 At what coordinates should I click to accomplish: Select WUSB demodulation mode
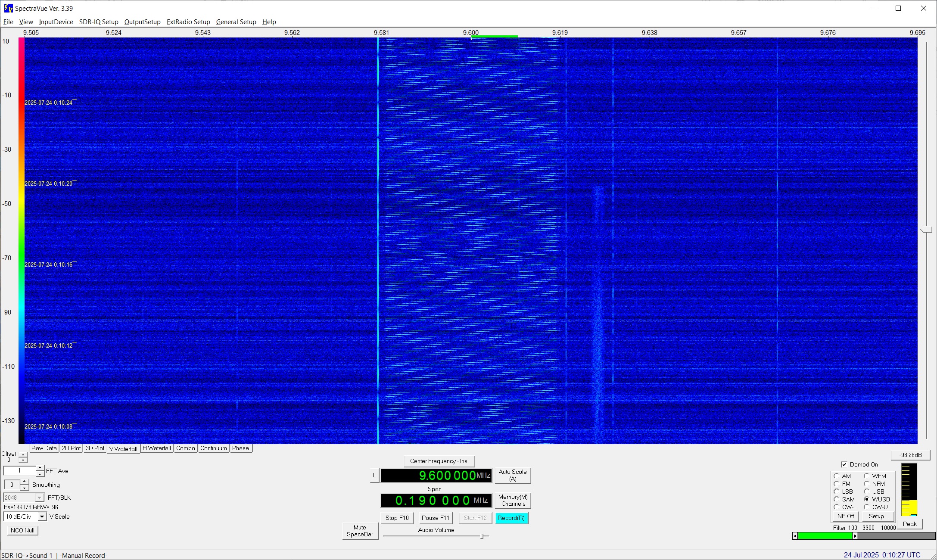coord(866,499)
